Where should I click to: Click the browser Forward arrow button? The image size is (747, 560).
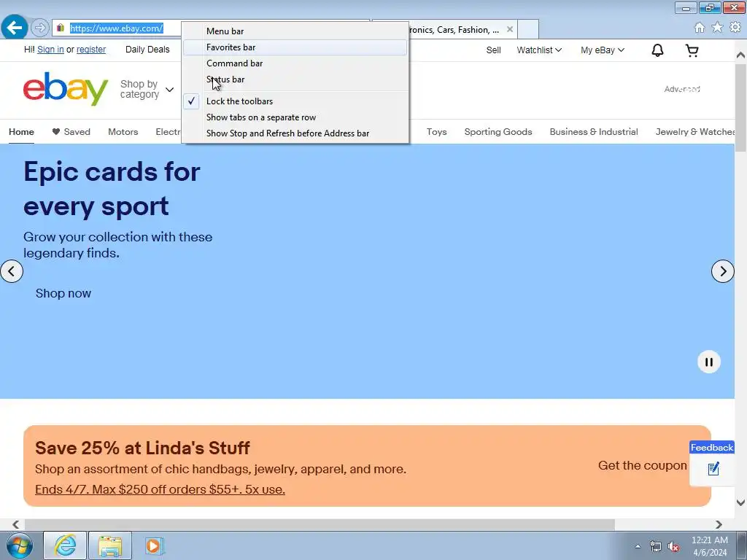(40, 28)
